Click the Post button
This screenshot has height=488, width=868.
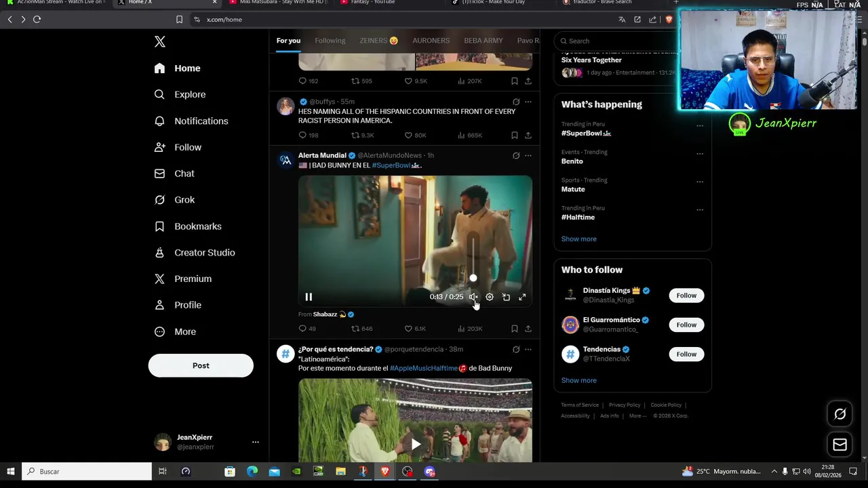click(x=201, y=365)
